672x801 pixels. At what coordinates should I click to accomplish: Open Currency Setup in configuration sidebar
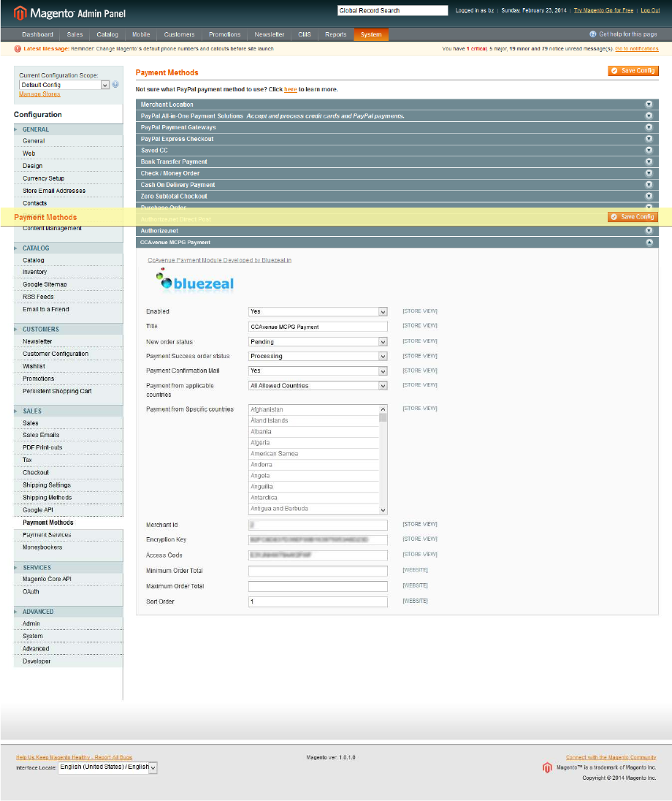[x=43, y=178]
